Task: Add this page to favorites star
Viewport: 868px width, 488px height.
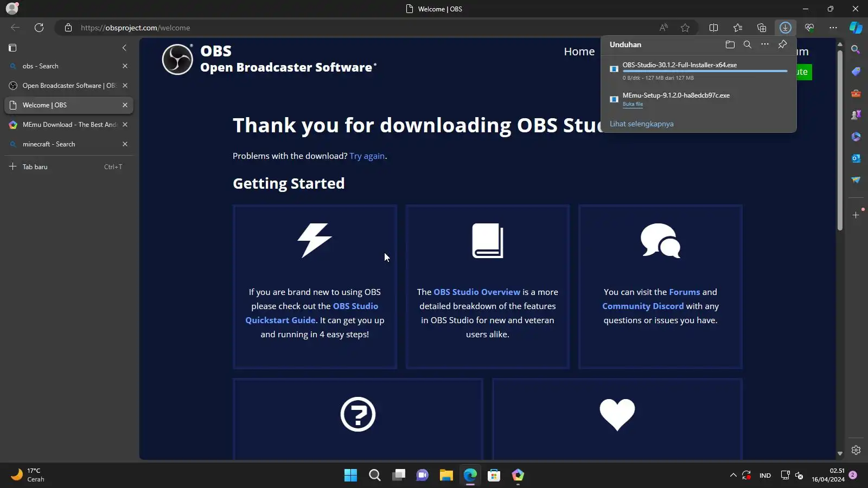Action: click(685, 28)
